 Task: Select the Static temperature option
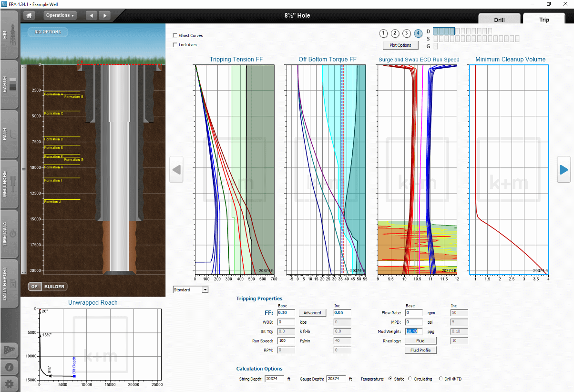click(x=391, y=379)
